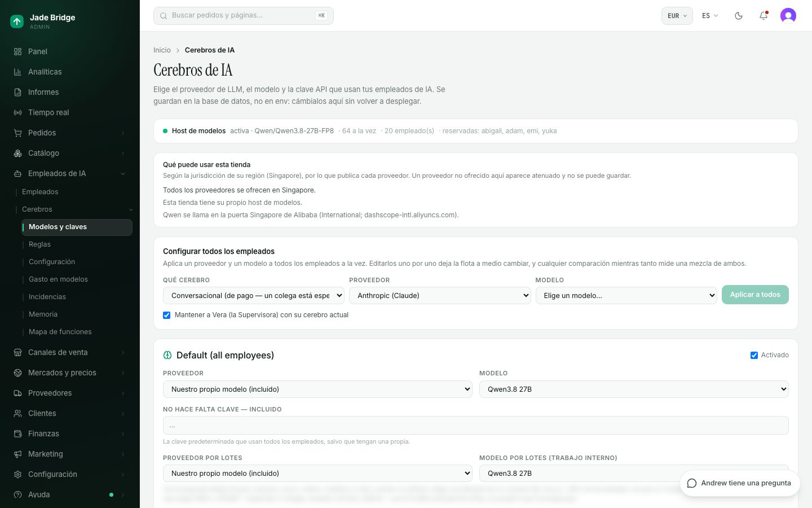Open the Qué cerebro dropdown
This screenshot has height=508, width=812.
point(254,295)
